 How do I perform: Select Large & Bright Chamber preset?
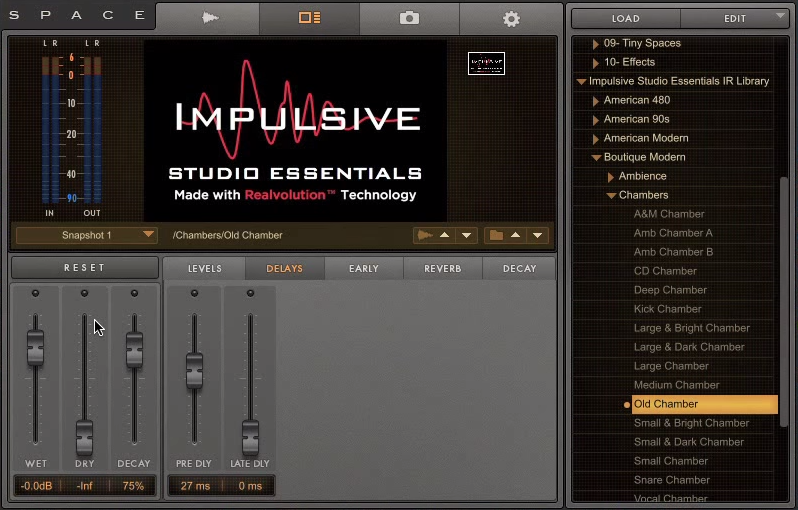coord(692,328)
